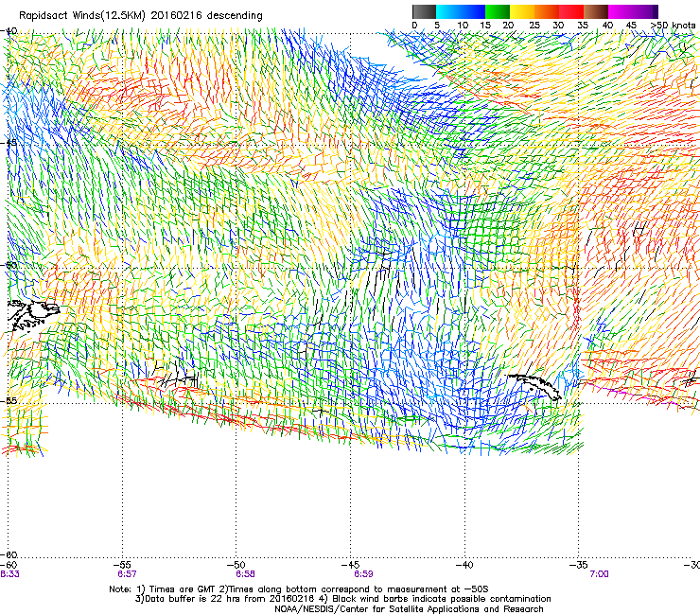The image size is (700, 615).
Task: Click the '-55' longitude label on bottom axis
Action: pyautogui.click(x=122, y=565)
